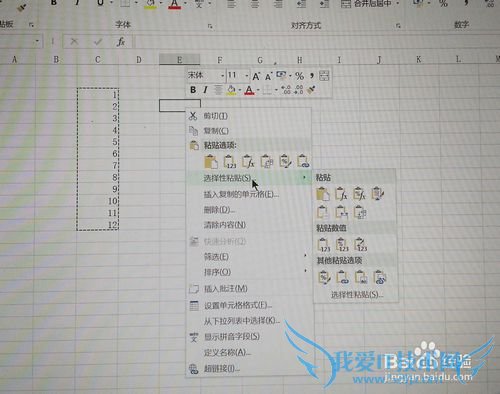Click comma style in mini toolbar
Viewport: 500px width, 394px height.
pos(312,76)
